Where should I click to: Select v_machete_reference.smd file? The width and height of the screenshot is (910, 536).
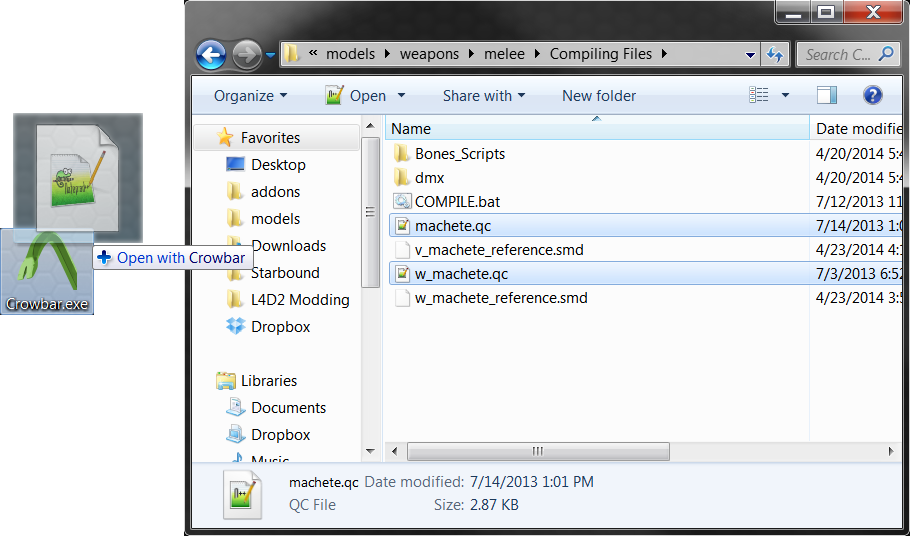click(499, 250)
